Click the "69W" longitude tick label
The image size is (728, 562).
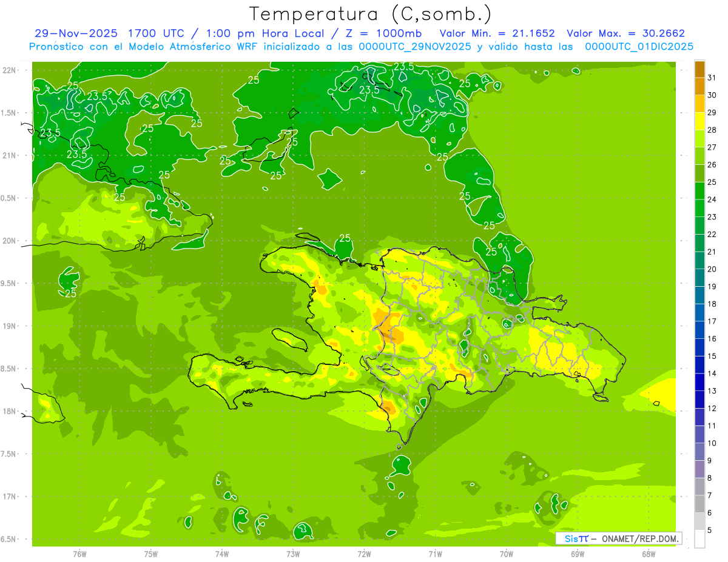click(578, 554)
